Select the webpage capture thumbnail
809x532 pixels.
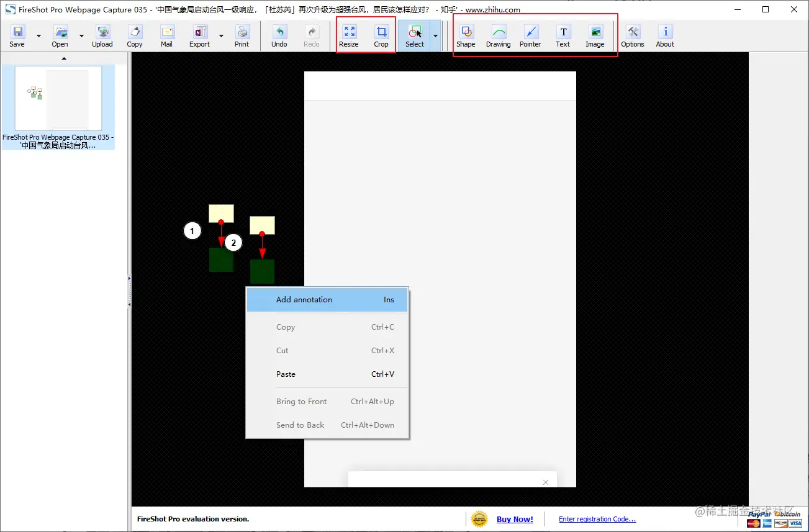[x=59, y=98]
